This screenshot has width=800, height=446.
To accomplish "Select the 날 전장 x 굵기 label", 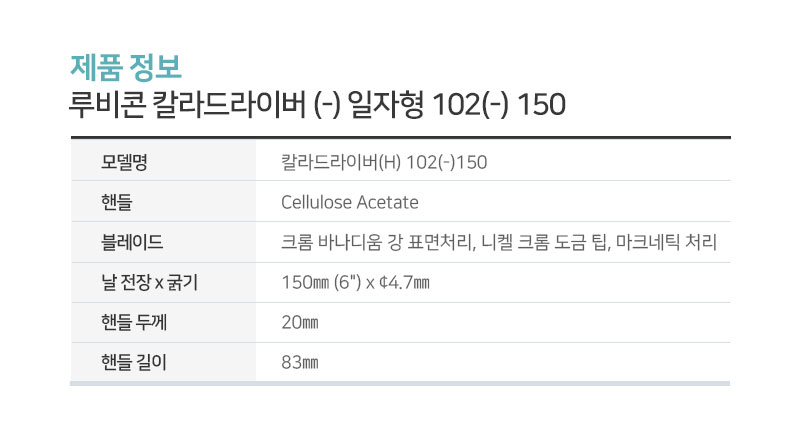I will pos(149,282).
